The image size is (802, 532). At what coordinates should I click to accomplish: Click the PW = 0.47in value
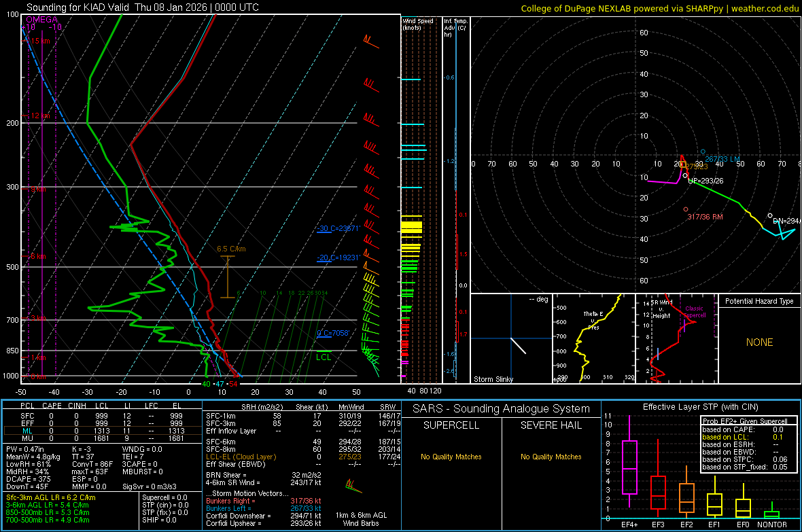[25, 449]
